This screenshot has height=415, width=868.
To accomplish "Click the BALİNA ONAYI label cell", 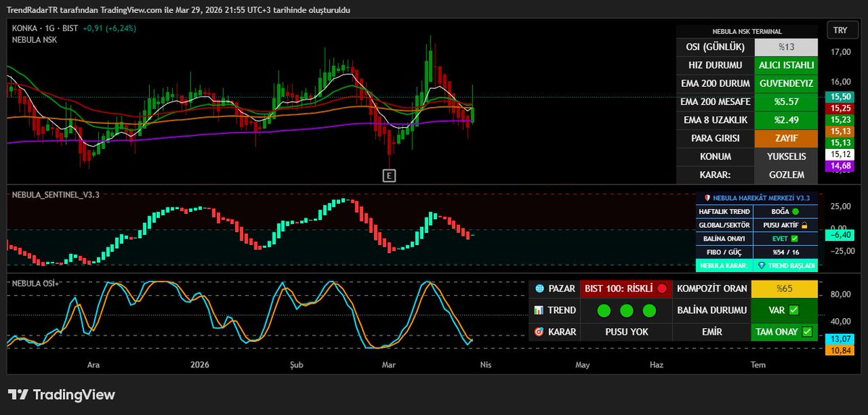I will 723,238.
